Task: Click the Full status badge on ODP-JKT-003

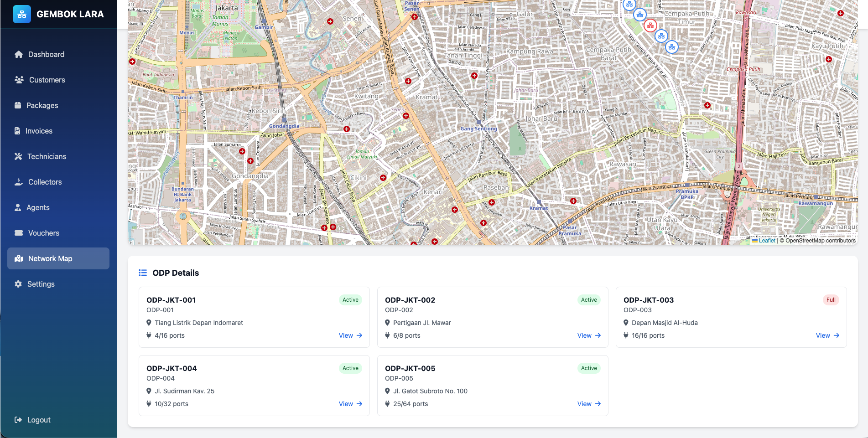Action: pos(831,300)
